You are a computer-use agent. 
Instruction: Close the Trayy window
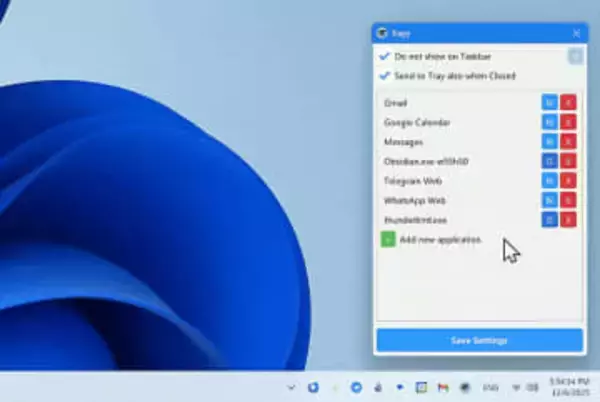576,34
